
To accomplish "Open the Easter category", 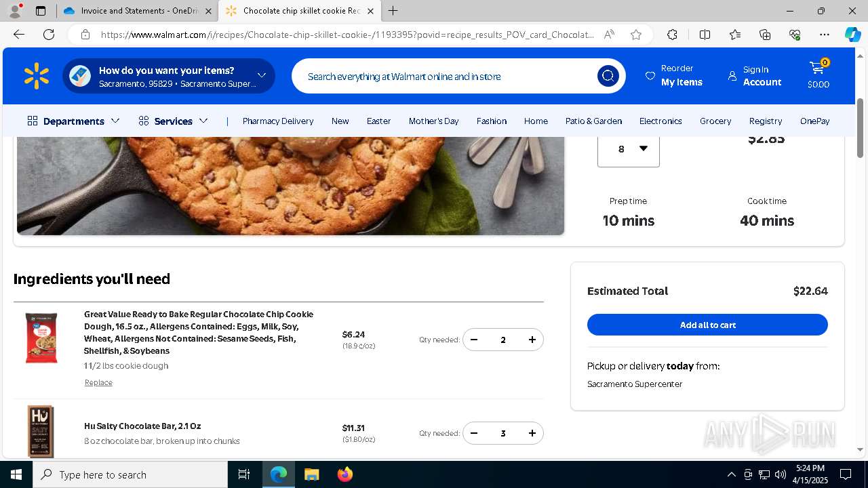I will (378, 121).
